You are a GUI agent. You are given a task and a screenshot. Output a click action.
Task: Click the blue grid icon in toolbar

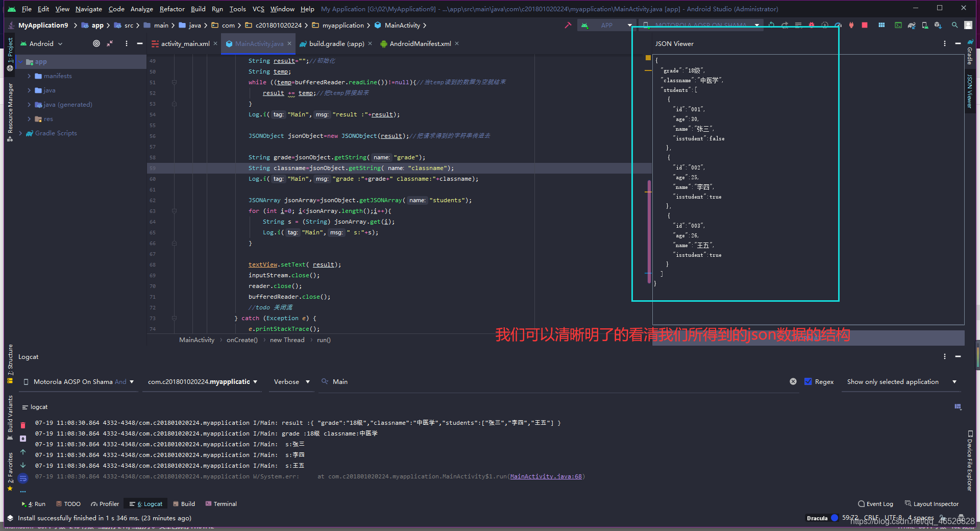[881, 25]
